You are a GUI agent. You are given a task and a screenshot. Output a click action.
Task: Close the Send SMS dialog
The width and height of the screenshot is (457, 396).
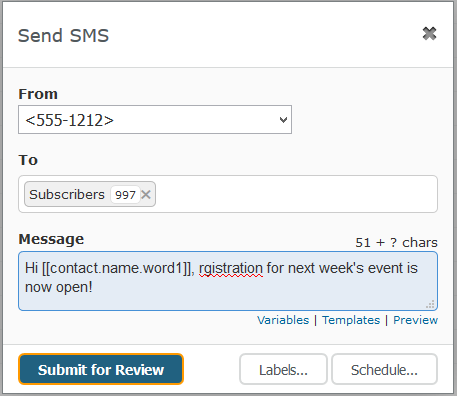click(x=429, y=34)
